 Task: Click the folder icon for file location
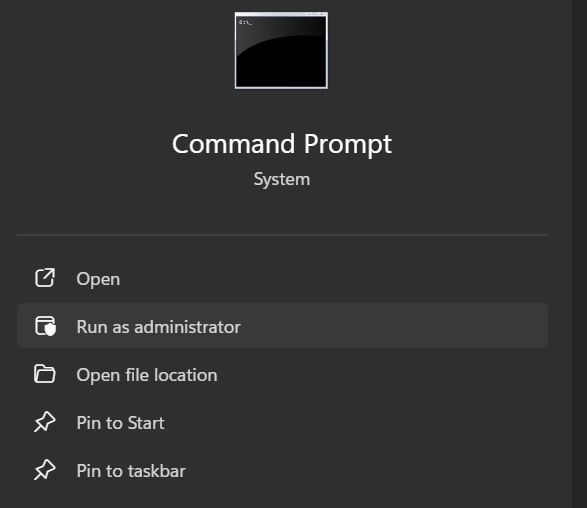coord(45,374)
